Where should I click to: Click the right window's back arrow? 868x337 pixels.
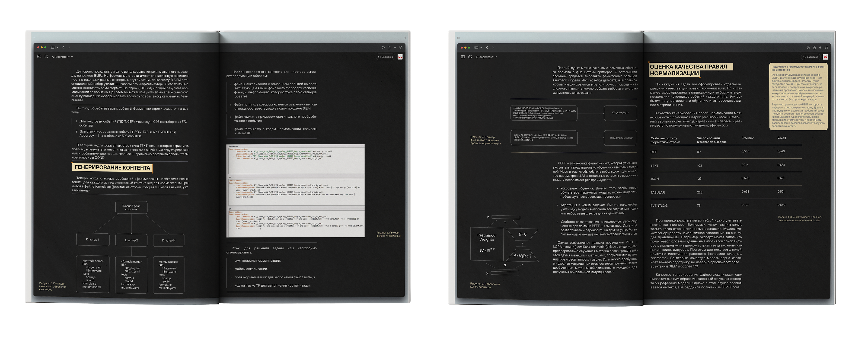pyautogui.click(x=487, y=48)
